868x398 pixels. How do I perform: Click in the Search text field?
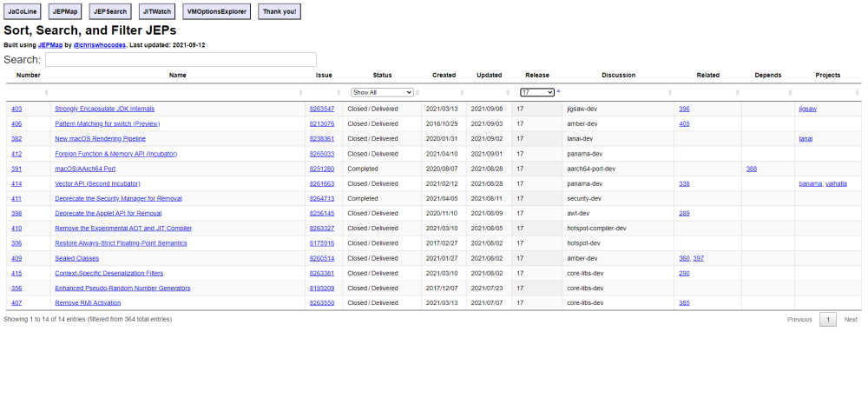pyautogui.click(x=181, y=60)
